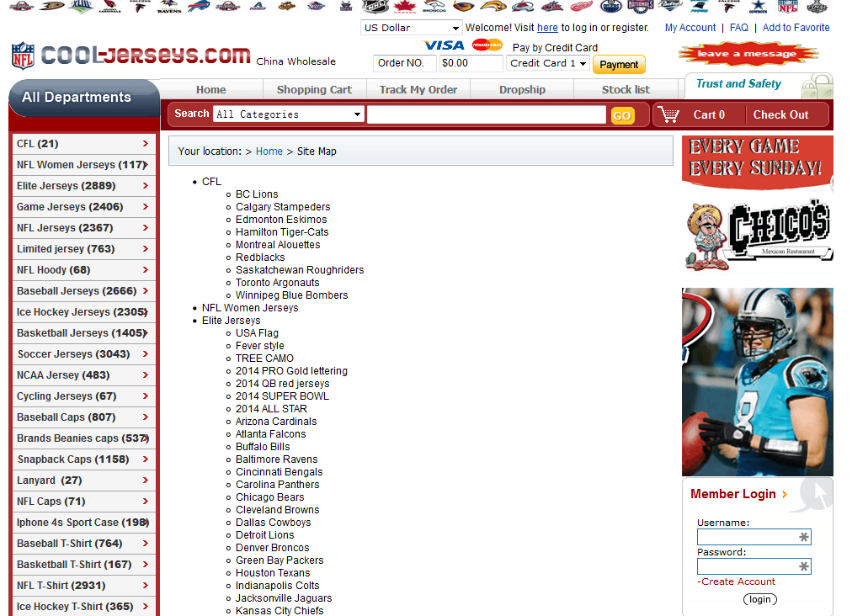The width and height of the screenshot is (852, 616).
Task: Open the Buffalo Sabres logo
Action: (493, 6)
